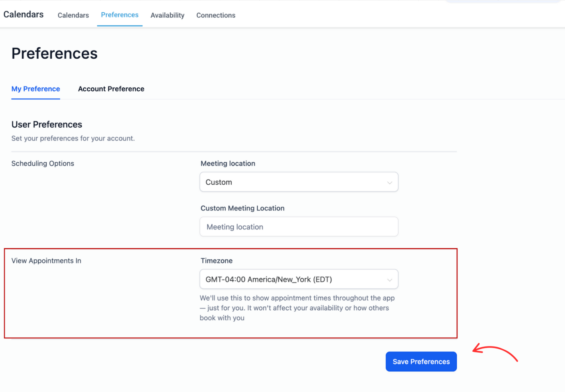
Task: Focus the Custom Meeting Location text field
Action: pos(298,227)
